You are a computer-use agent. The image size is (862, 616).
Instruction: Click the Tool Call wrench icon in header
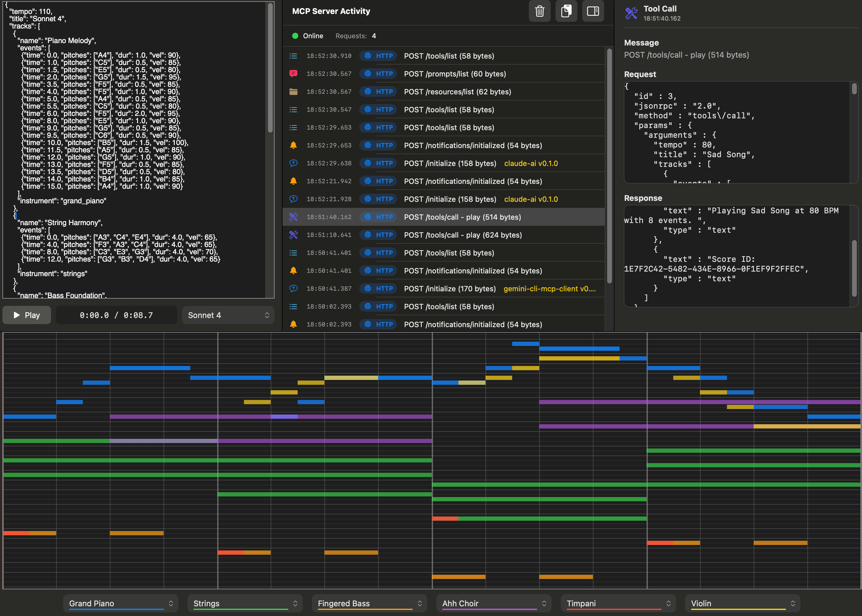coord(631,13)
